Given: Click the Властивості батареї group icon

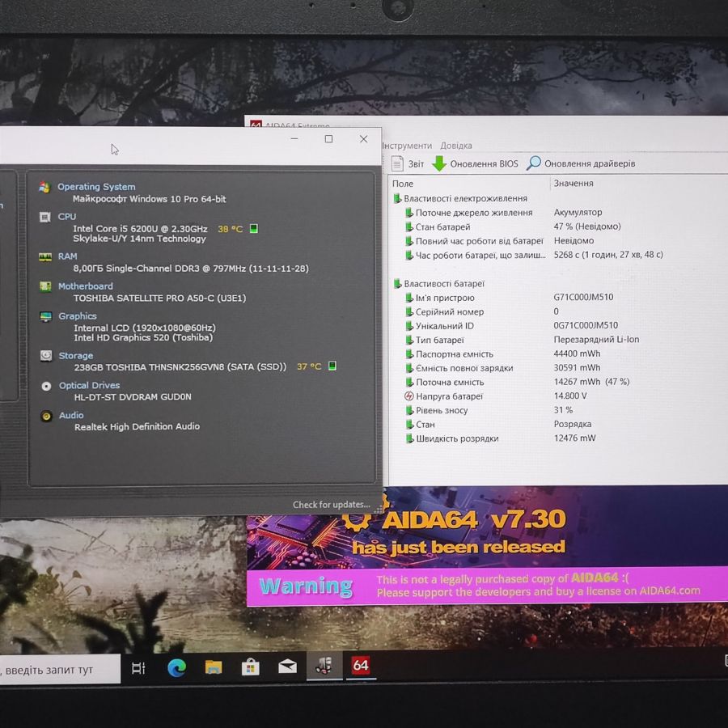Looking at the screenshot, I should [397, 284].
